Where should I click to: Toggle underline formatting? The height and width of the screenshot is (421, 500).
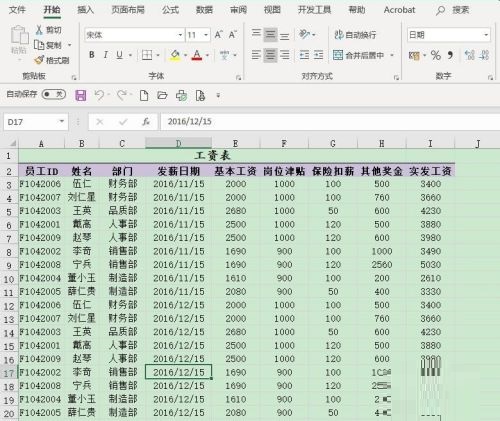pos(119,55)
